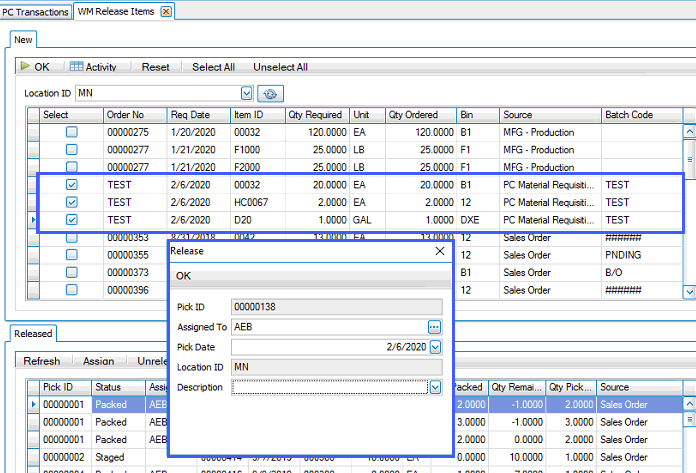Click OK in the Release dialog
This screenshot has height=473, width=696.
(184, 275)
